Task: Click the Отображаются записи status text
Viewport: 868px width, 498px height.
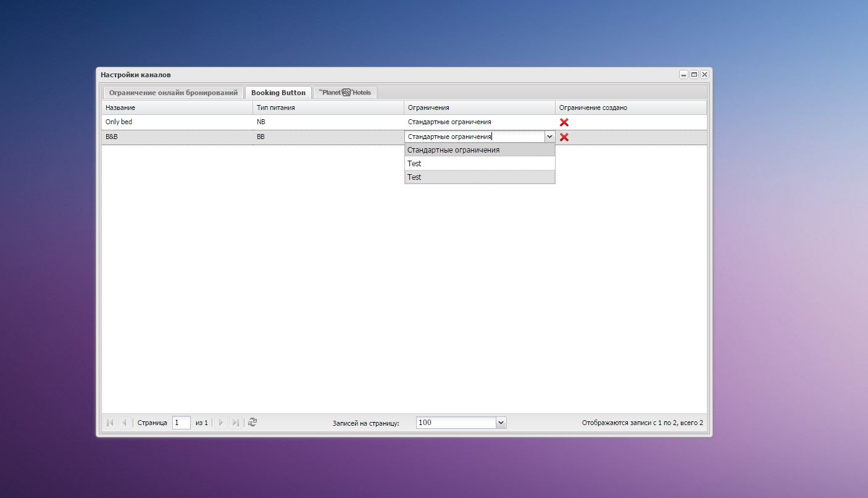Action: tap(642, 423)
